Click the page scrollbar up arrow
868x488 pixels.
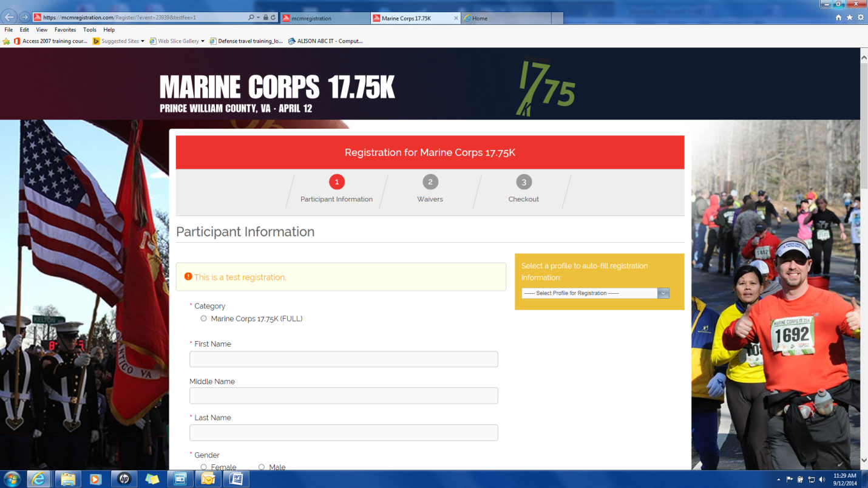(864, 56)
